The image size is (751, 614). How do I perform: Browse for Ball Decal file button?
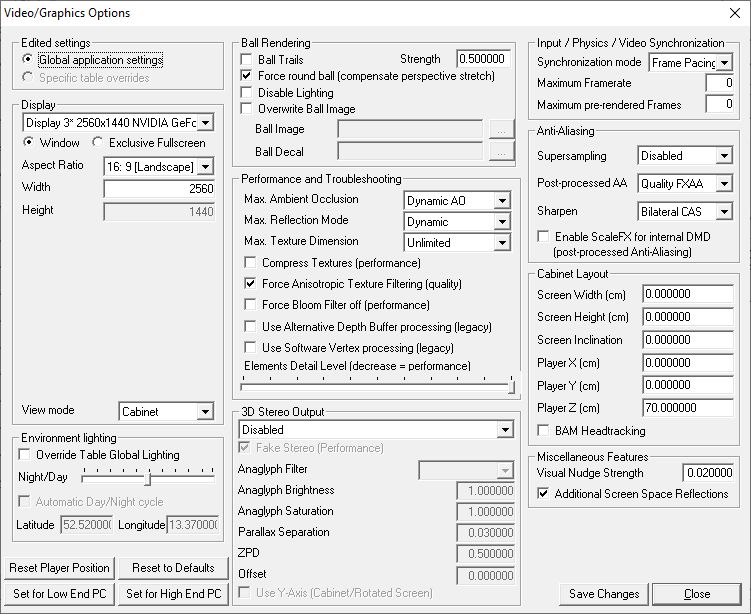(x=501, y=151)
